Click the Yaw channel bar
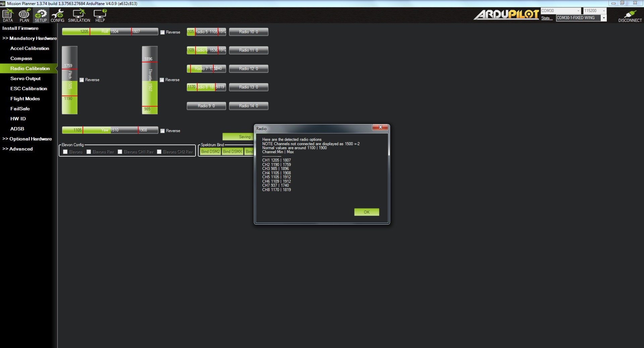 [110, 130]
